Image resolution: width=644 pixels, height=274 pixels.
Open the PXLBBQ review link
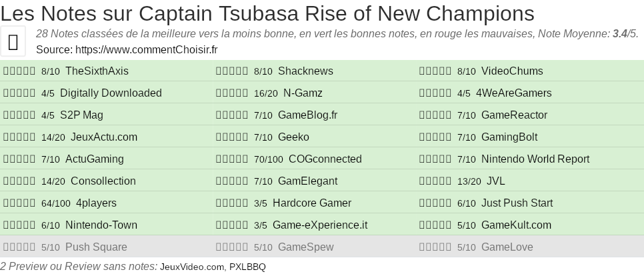pyautogui.click(x=247, y=267)
